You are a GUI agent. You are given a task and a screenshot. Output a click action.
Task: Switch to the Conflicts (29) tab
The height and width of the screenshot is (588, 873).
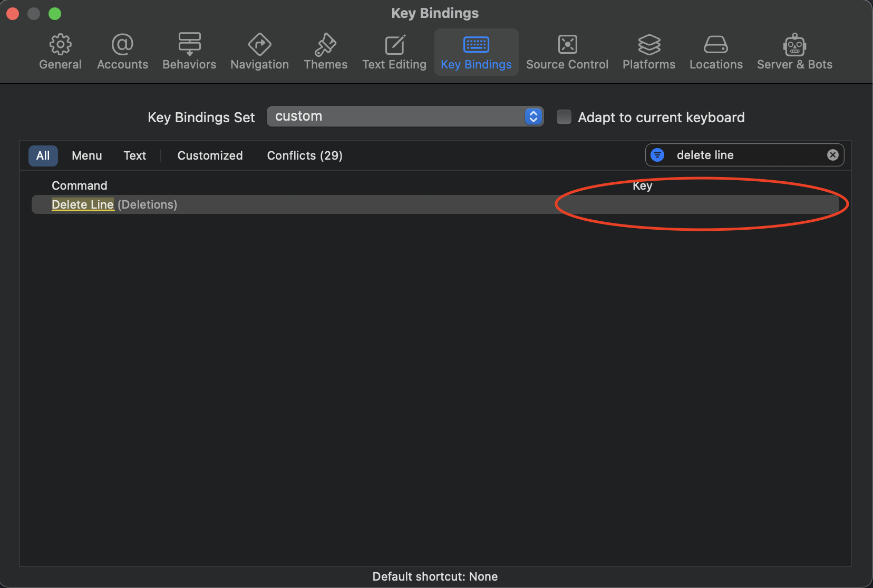tap(305, 155)
